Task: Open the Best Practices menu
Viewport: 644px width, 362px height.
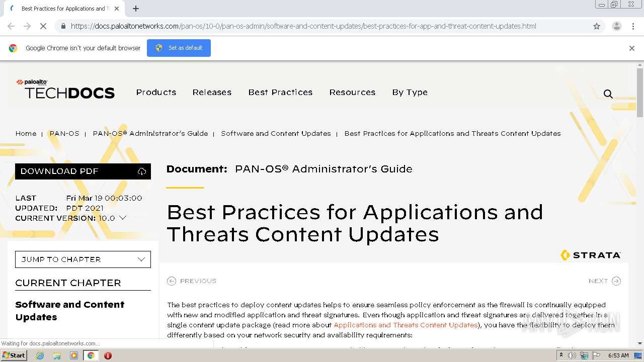Action: (x=280, y=92)
